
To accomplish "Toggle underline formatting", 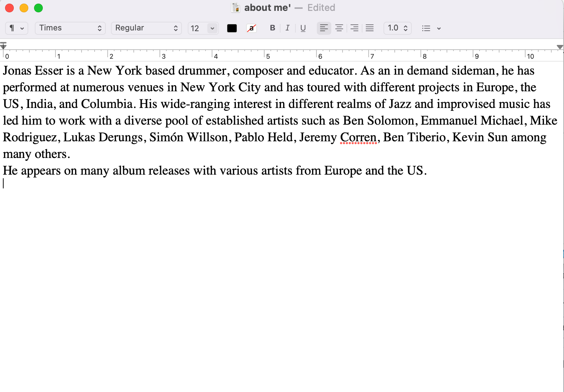I will 303,28.
